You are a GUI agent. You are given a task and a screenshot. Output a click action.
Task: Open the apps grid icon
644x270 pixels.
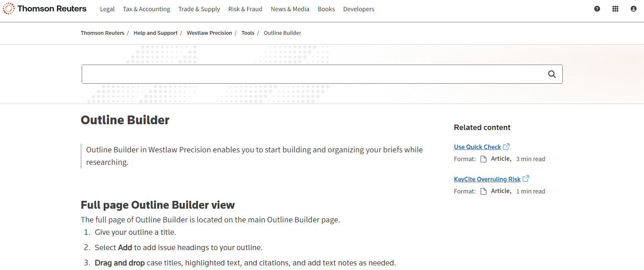pos(615,9)
